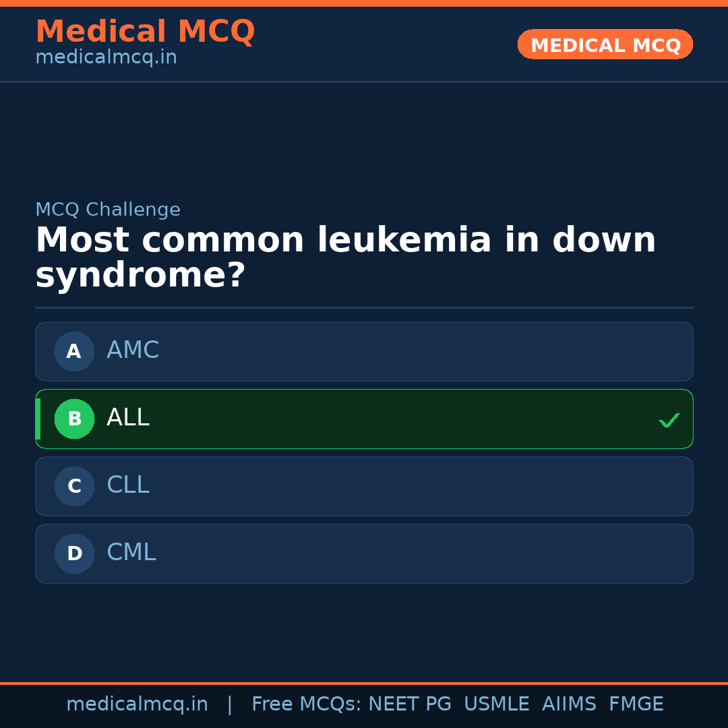Click the letter A option circle
Screen dimensions: 728x728
coord(74,351)
